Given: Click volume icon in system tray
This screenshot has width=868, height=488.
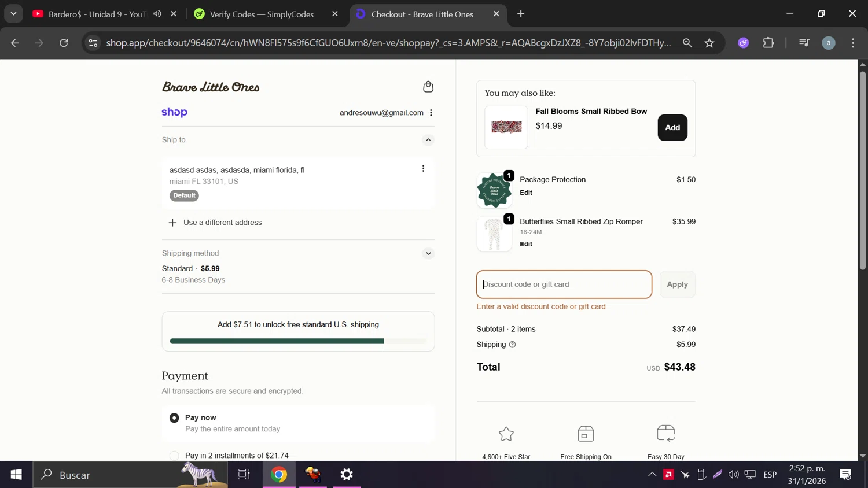Looking at the screenshot, I should 733,475.
